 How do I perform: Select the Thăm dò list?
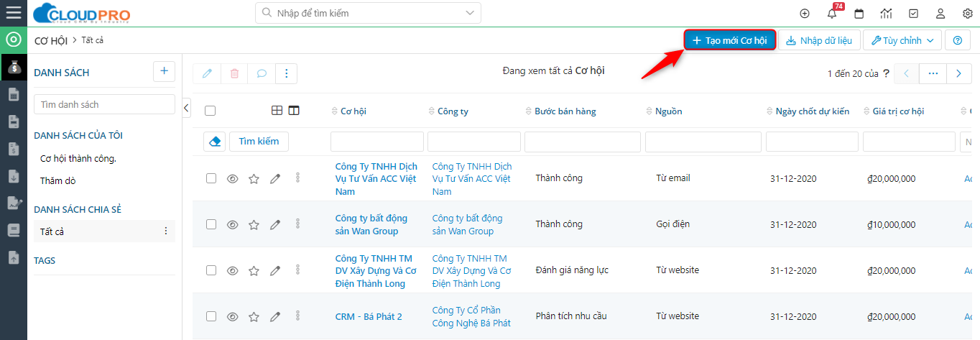(x=58, y=181)
